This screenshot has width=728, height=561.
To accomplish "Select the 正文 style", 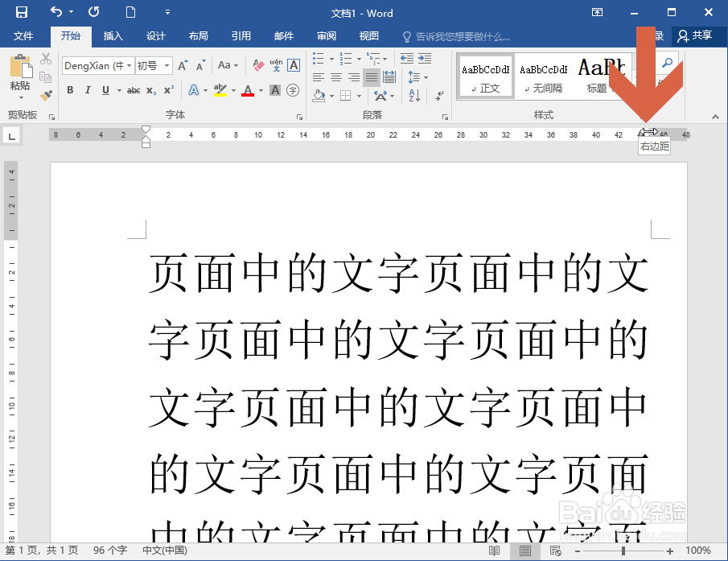I will click(x=486, y=76).
